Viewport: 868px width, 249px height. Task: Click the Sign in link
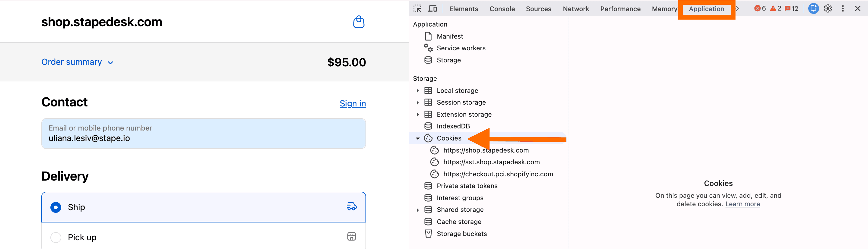coord(353,104)
